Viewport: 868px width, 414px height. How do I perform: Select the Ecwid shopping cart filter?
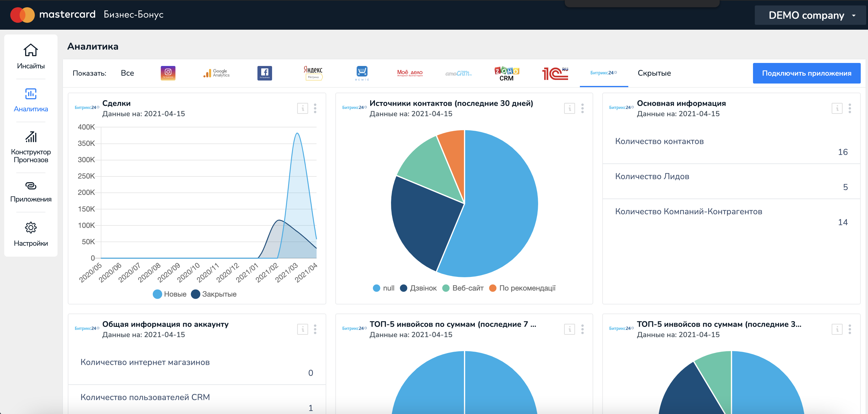pyautogui.click(x=362, y=73)
